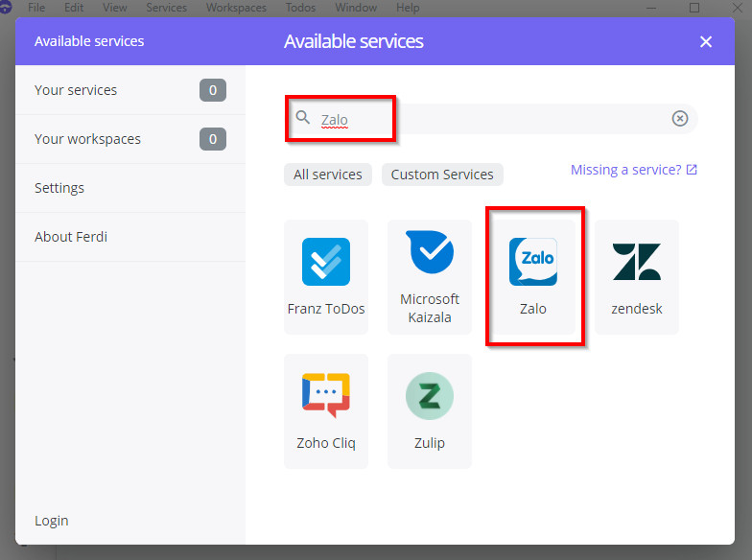
Task: Click the Zalo search input field
Action: click(x=491, y=119)
